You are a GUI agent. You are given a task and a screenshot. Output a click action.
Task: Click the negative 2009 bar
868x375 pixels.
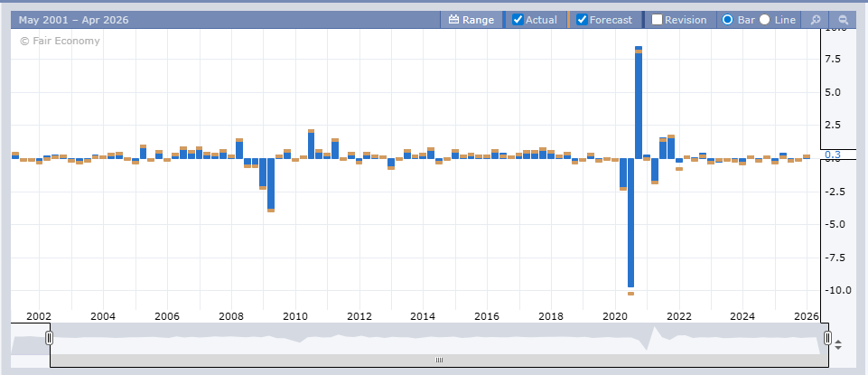coord(271,184)
